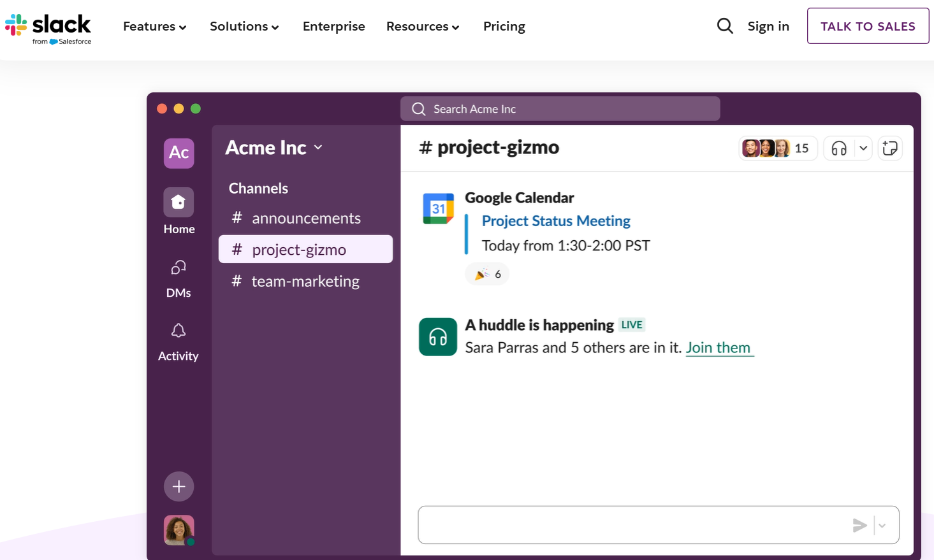Select the team-marketing channel
The image size is (934, 560).
click(x=305, y=281)
